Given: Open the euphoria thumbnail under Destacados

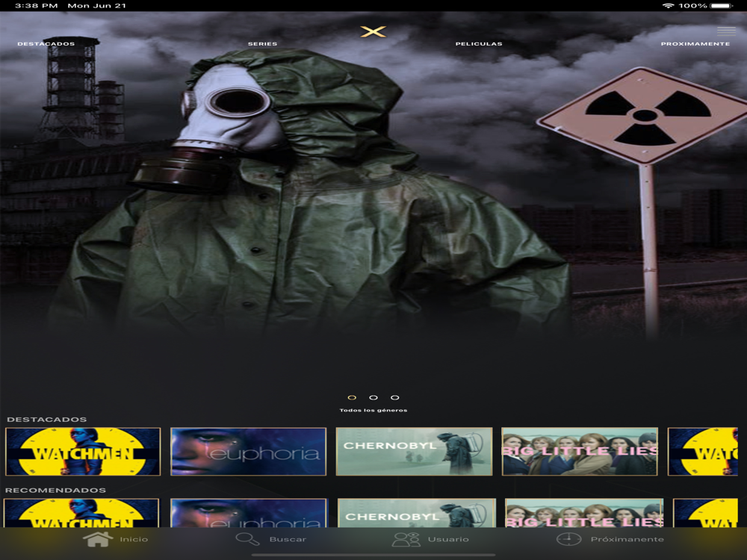Looking at the screenshot, I should pos(249,452).
